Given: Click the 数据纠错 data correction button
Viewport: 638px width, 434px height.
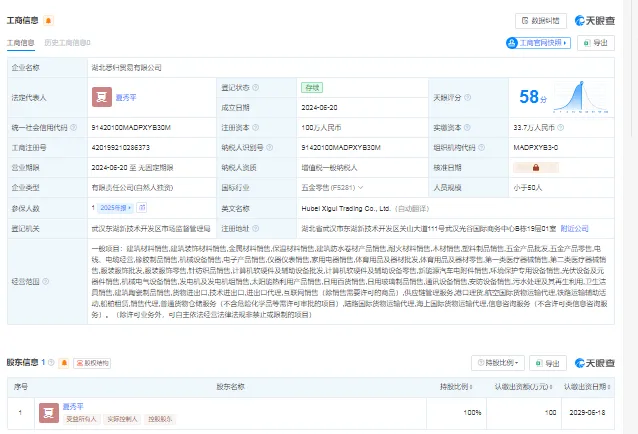Looking at the screenshot, I should (541, 21).
